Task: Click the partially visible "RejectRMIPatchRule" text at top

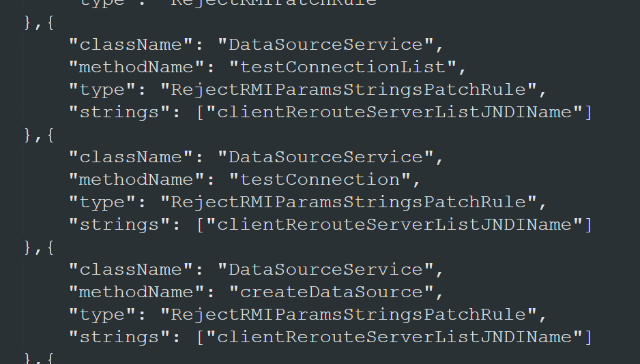Action: pos(273,3)
